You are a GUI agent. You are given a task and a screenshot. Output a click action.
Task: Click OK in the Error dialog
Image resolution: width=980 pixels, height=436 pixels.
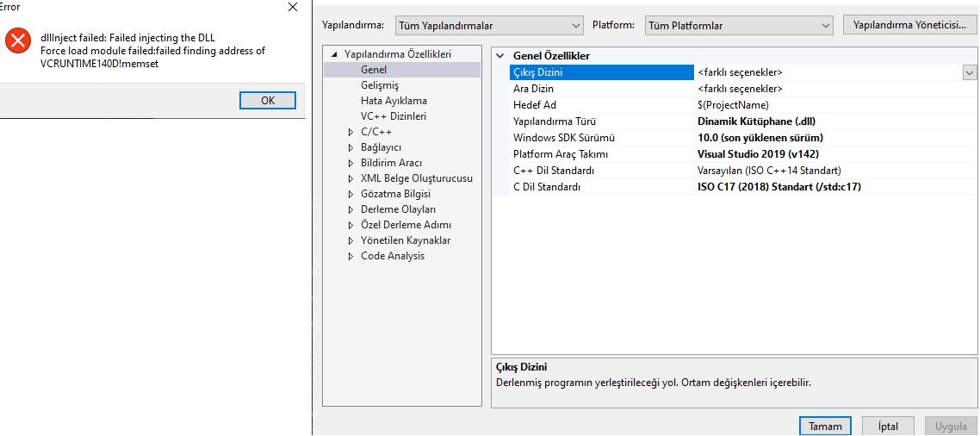(268, 100)
